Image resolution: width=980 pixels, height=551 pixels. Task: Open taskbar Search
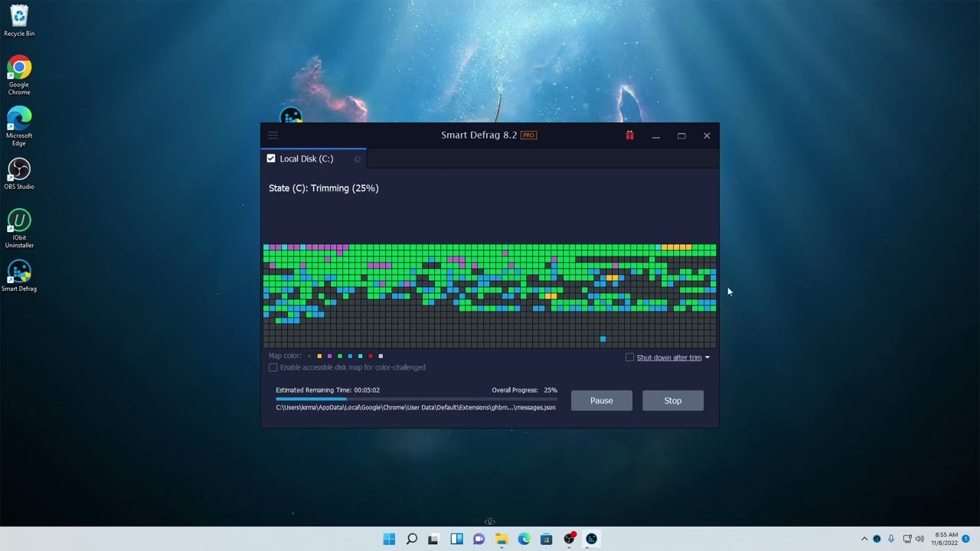click(411, 539)
